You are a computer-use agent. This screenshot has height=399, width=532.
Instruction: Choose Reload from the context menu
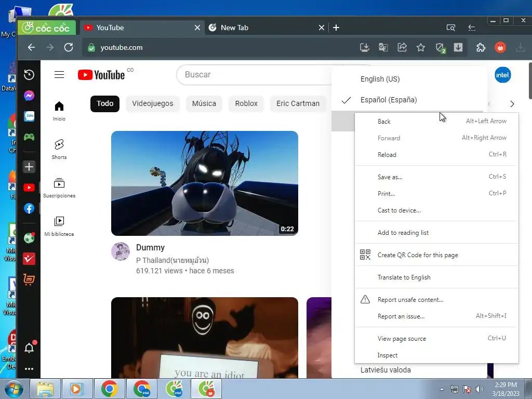click(436, 155)
